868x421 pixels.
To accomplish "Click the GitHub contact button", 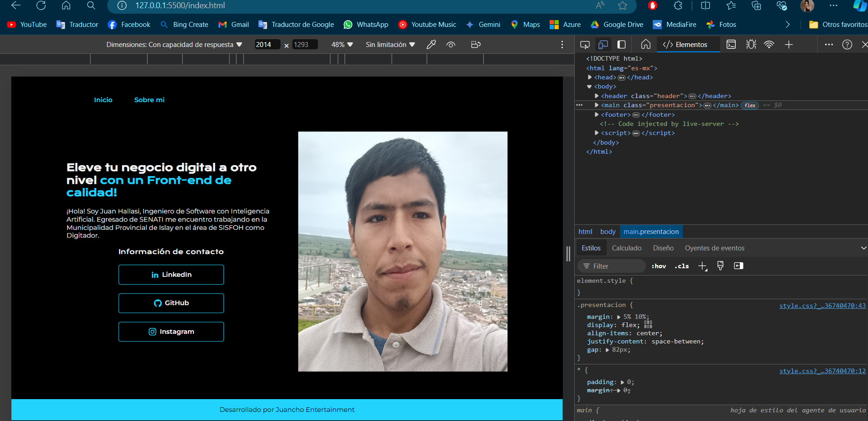I will pos(171,303).
